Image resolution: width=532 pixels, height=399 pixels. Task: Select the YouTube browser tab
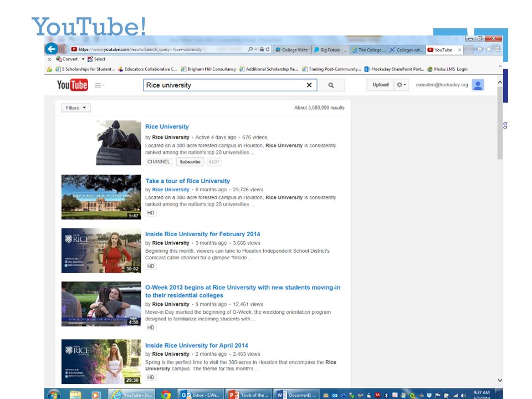pyautogui.click(x=441, y=49)
